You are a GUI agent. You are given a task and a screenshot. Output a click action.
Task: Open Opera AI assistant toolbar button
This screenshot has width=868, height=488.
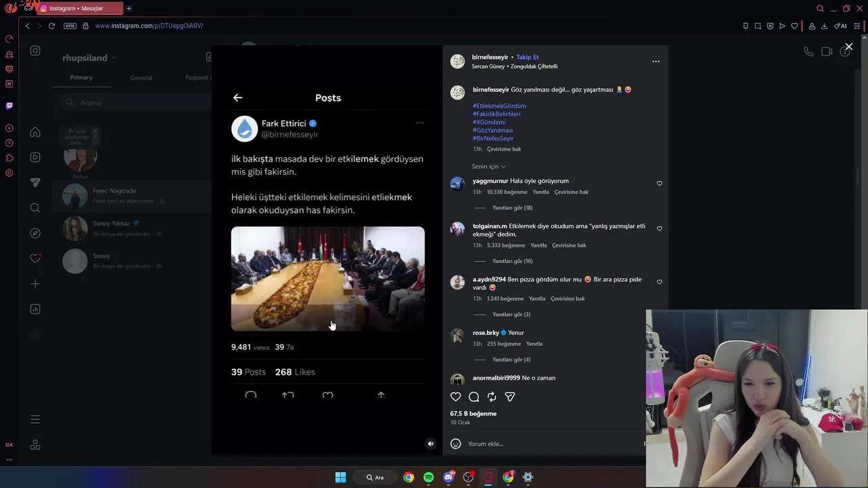tap(840, 26)
